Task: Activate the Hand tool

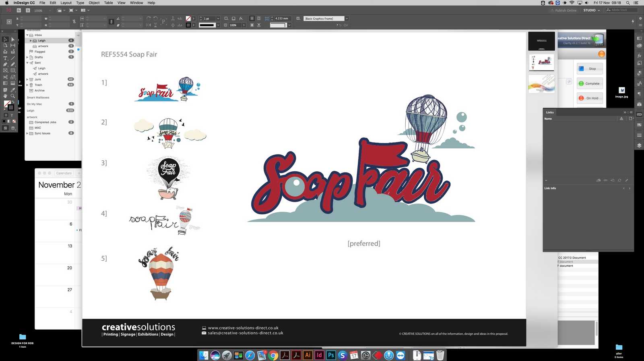Action: coord(5,96)
